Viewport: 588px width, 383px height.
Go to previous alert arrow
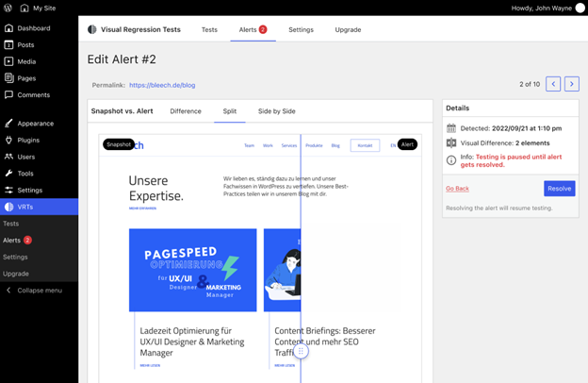553,84
